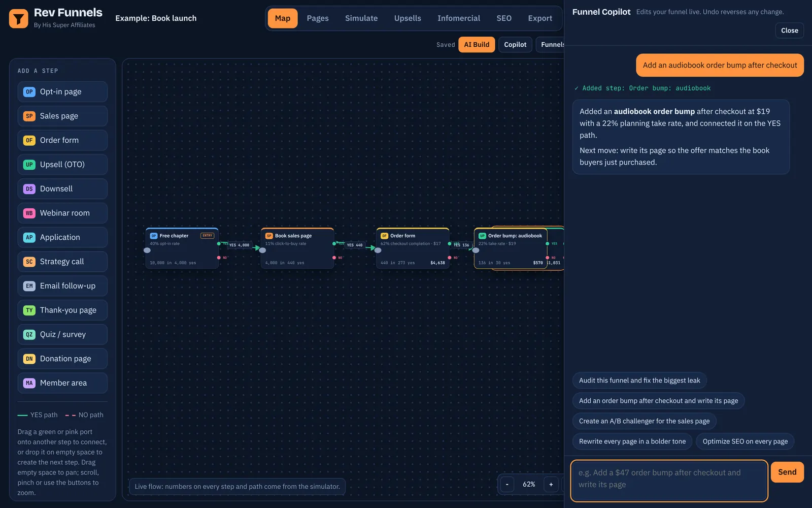
Task: Add an Upsell (OTO) step
Action: [62, 165]
